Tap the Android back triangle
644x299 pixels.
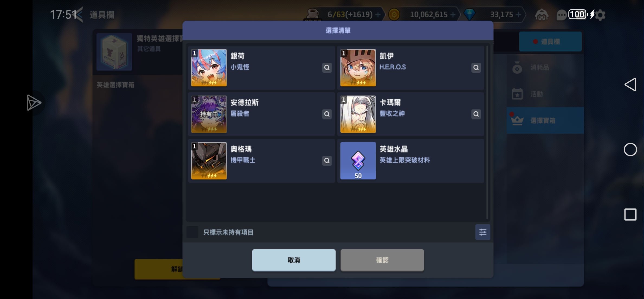(x=630, y=84)
